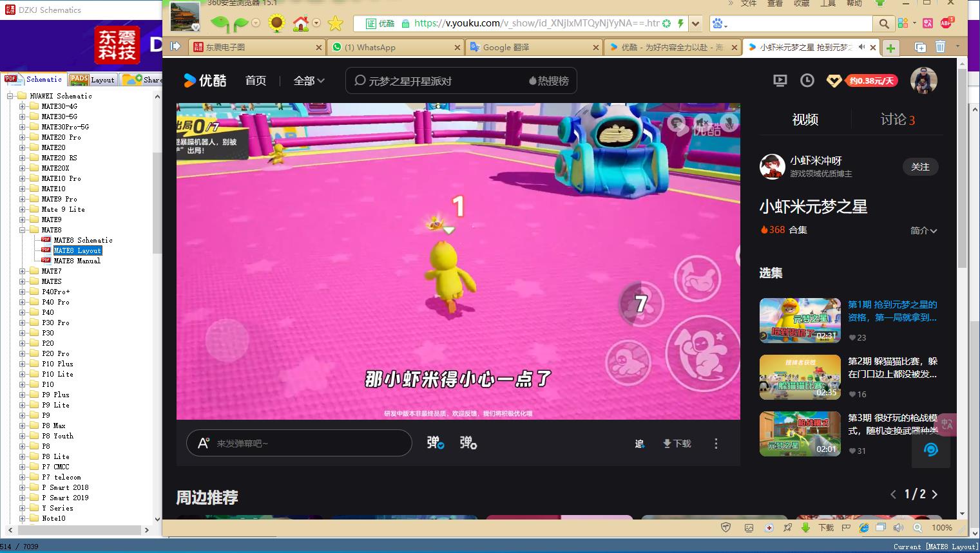Viewport: 980px width, 553px height.
Task: Play episode 2 hide-and-seek thumbnail
Action: [x=800, y=377]
